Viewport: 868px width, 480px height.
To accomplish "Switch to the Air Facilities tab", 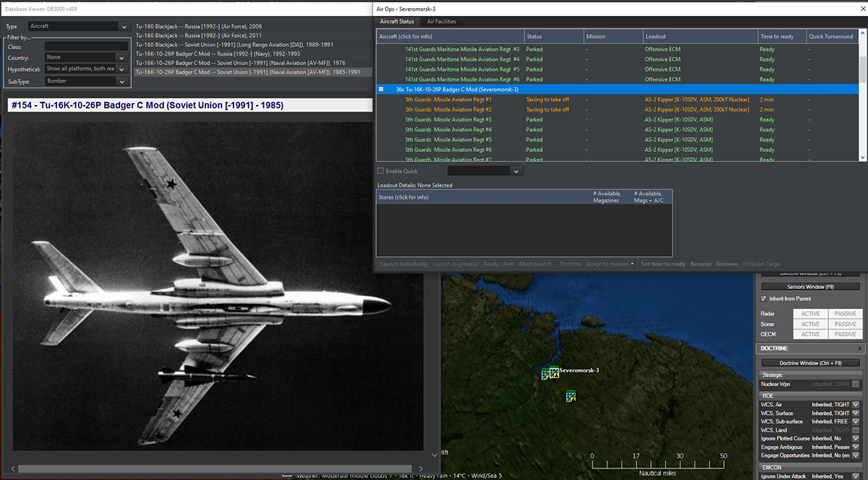I will (441, 22).
